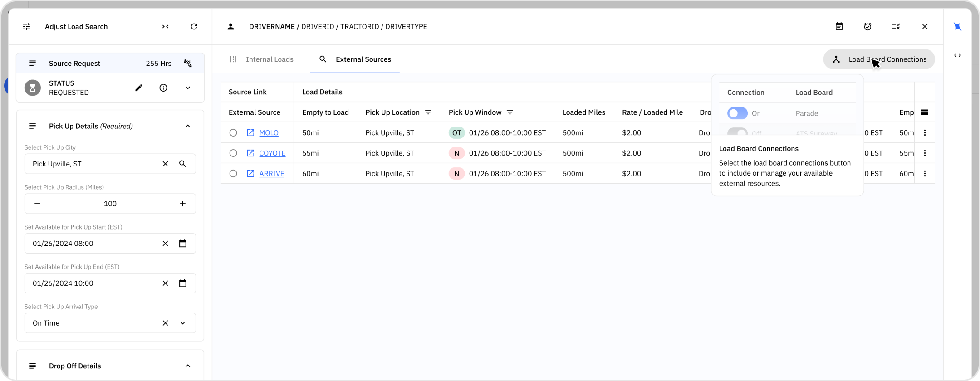
Task: Clear the On Time arrival type
Action: (x=165, y=323)
